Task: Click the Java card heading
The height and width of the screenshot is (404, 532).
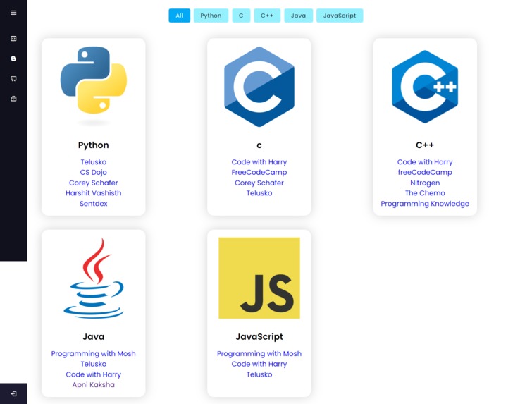Action: 94,336
